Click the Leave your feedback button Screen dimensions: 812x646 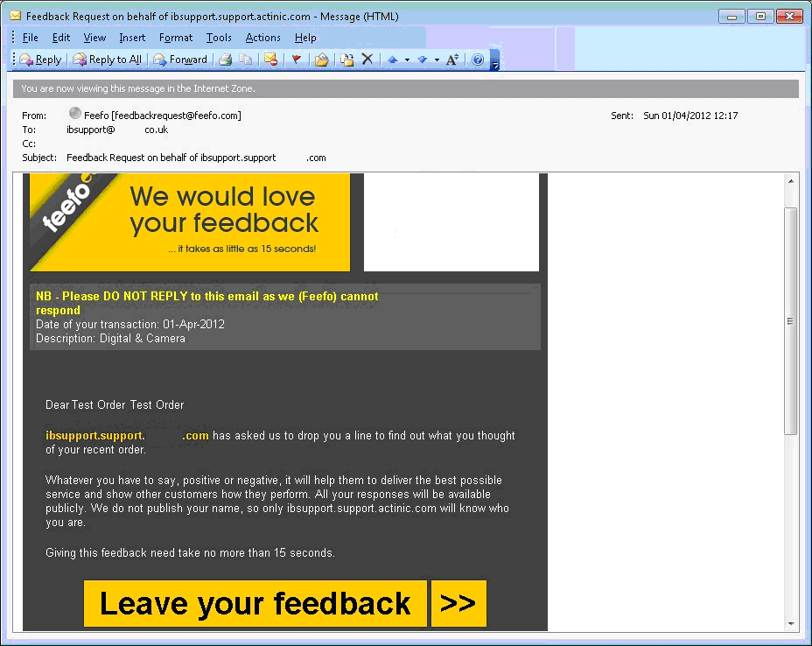[x=255, y=603]
